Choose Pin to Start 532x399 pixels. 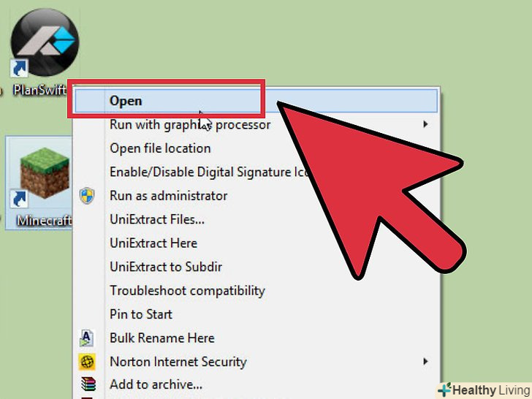coord(141,314)
